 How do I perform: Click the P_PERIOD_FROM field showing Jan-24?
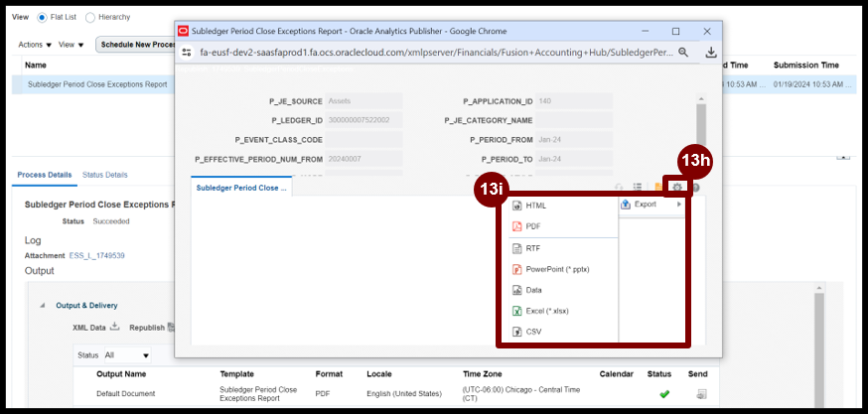[x=574, y=140]
